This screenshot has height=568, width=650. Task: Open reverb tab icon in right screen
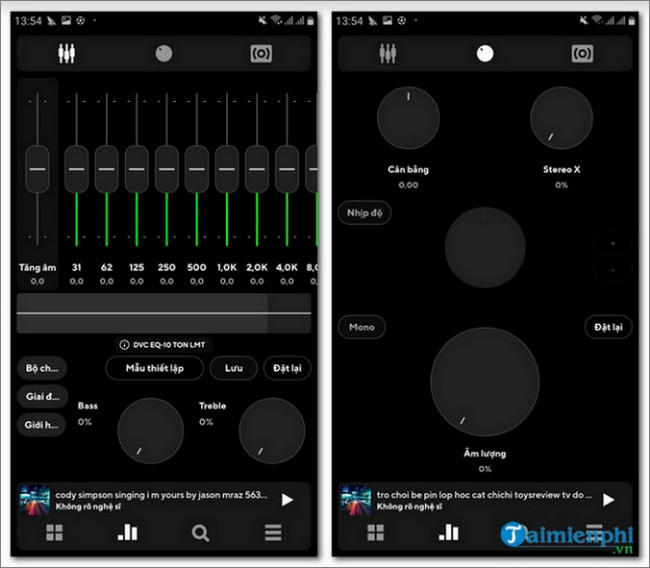coord(582,53)
